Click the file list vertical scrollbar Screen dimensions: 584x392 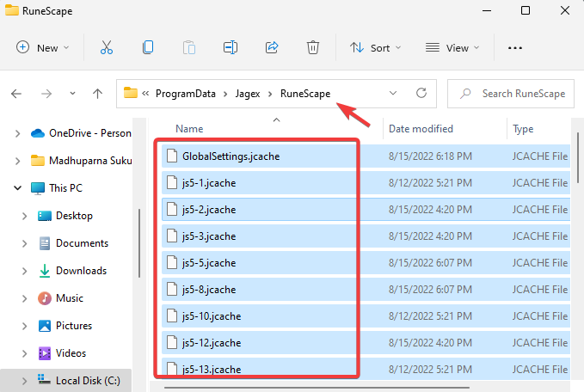tap(579, 157)
